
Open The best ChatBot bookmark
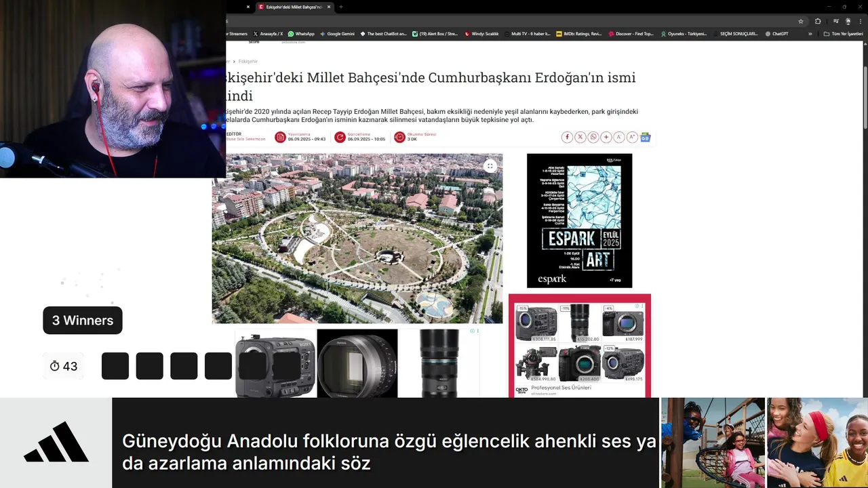pos(384,33)
